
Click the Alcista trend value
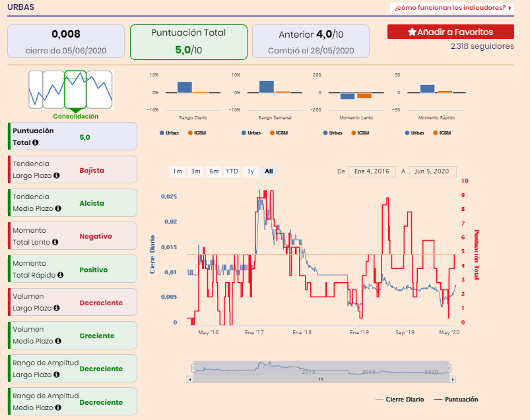92,204
